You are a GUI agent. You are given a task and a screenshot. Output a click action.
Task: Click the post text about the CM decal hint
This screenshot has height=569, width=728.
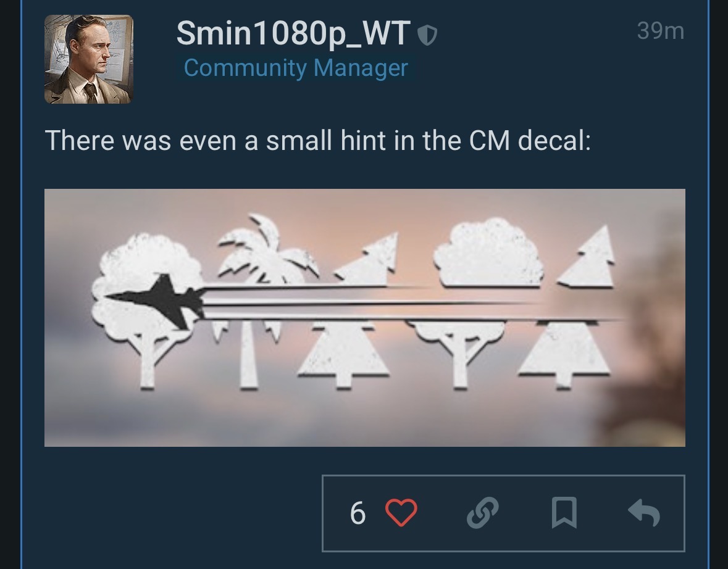pyautogui.click(x=317, y=140)
